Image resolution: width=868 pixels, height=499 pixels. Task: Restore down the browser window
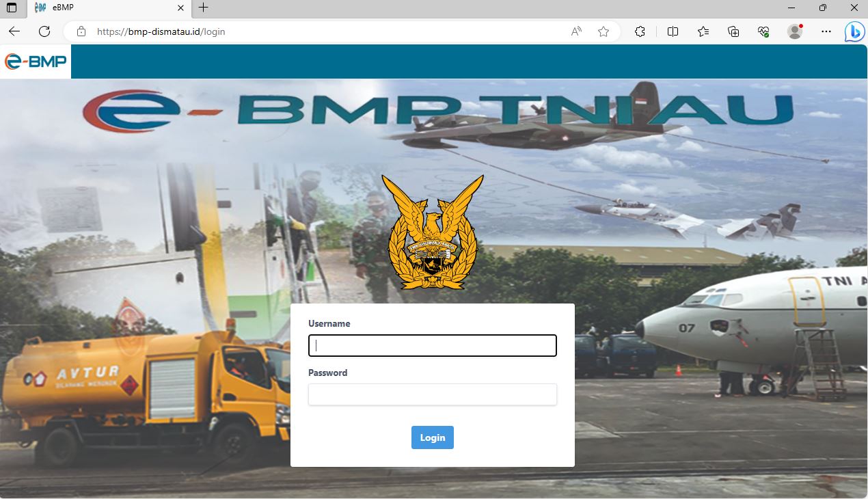tap(823, 8)
